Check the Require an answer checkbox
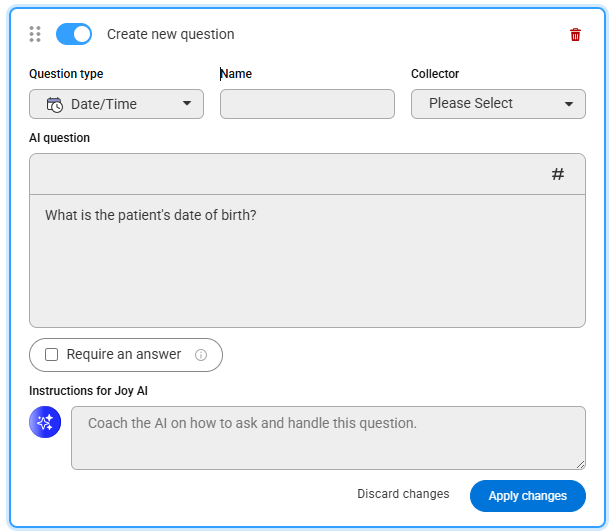 pyautogui.click(x=51, y=355)
